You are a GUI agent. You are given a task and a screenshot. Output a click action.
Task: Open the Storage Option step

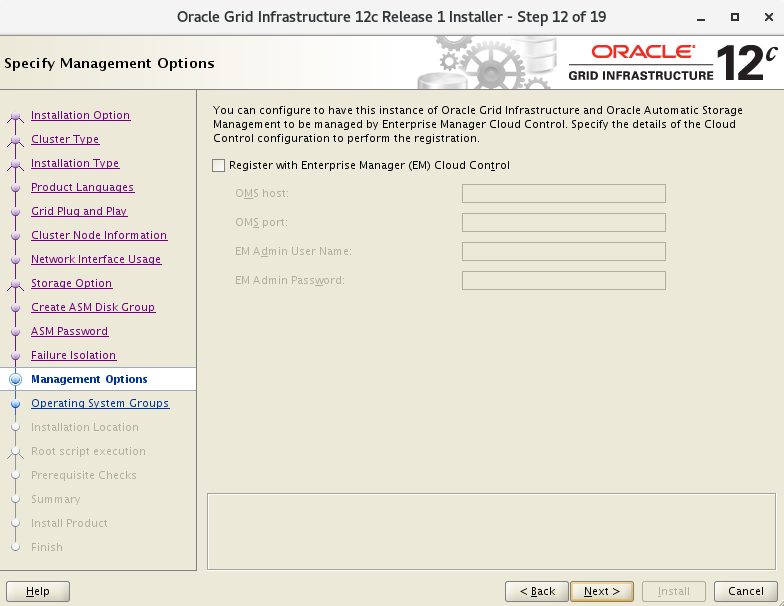point(72,283)
